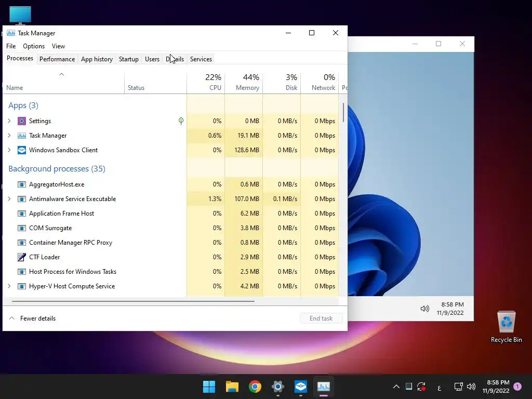Open the notification badge in the taskbar
532x399 pixels.
pyautogui.click(x=517, y=387)
